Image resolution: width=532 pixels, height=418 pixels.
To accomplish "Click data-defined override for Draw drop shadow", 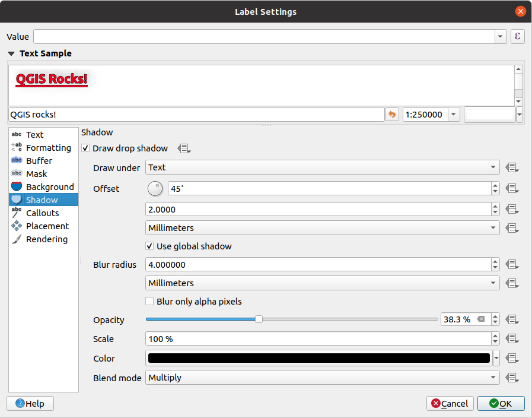I will click(x=184, y=148).
